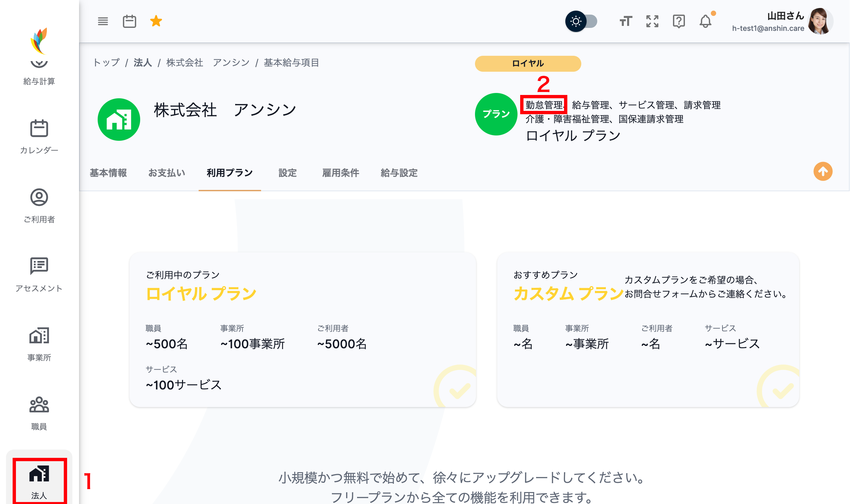
Task: Click the text size TT control
Action: 625,21
